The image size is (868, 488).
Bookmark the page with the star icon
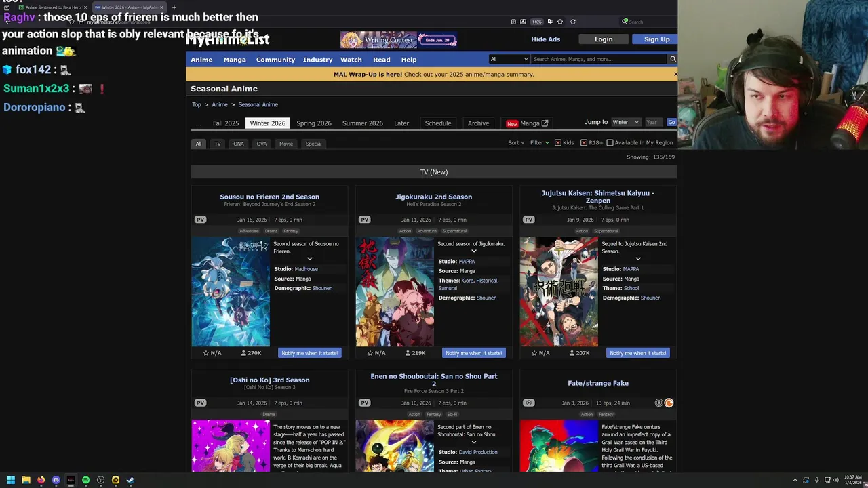click(560, 22)
